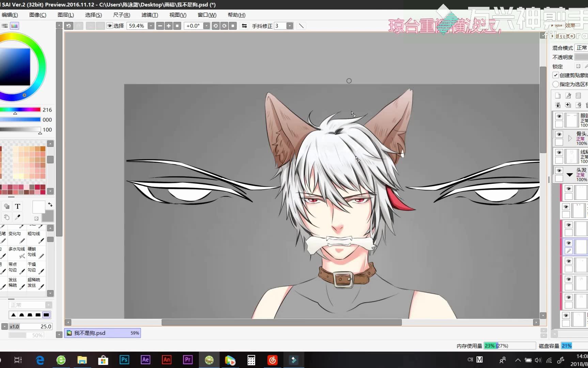This screenshot has width=588, height=368.
Task: Select the Eyedropper tool
Action: tap(18, 217)
